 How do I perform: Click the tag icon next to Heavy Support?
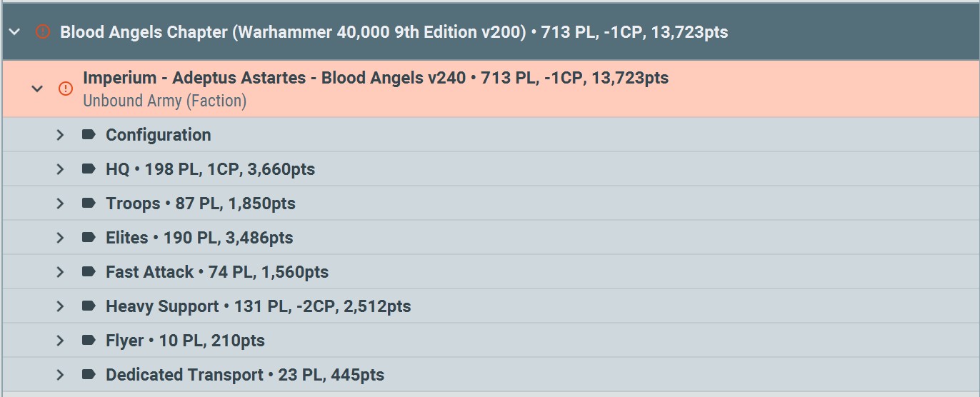(x=89, y=306)
